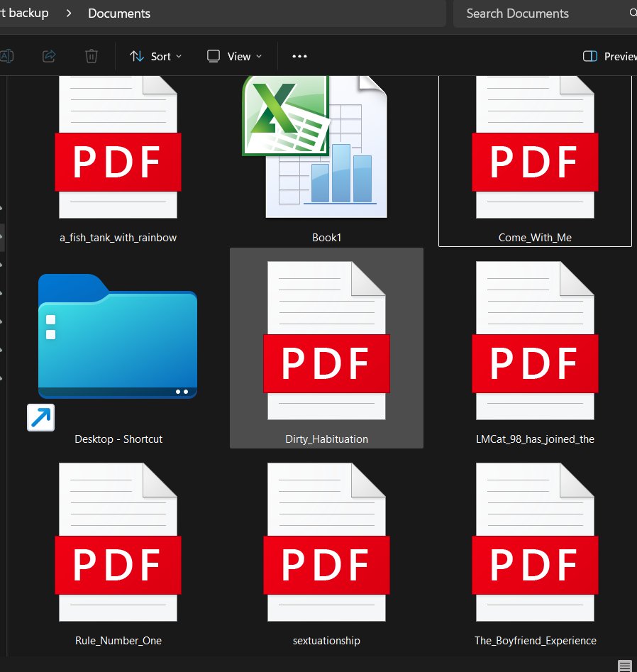The height and width of the screenshot is (672, 637).
Task: Click the Share icon in toolbar
Action: tap(49, 56)
